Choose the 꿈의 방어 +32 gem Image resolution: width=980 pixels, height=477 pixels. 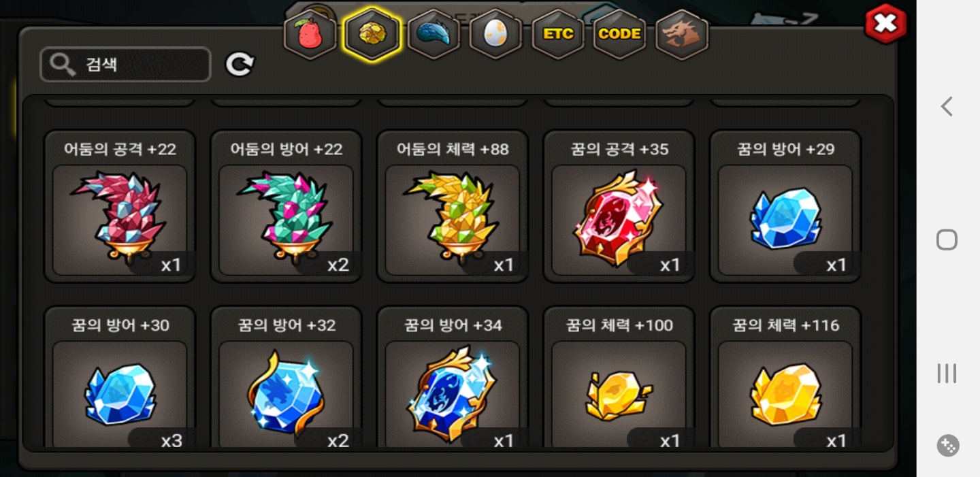(286, 378)
